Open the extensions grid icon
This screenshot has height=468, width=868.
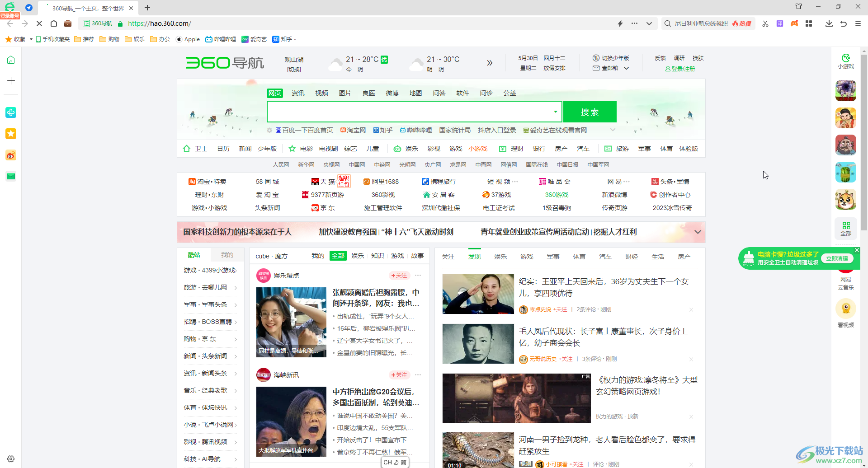(x=809, y=23)
